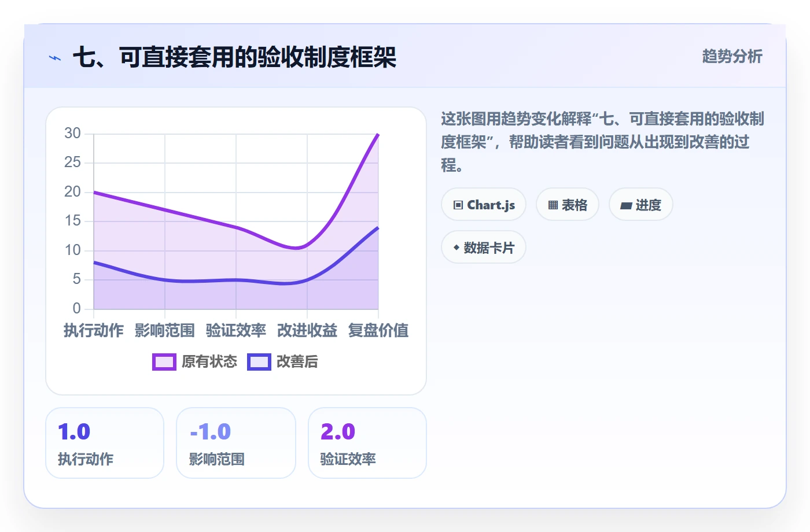Click the Chart.js tag icon
The image size is (810, 532).
pos(458,205)
